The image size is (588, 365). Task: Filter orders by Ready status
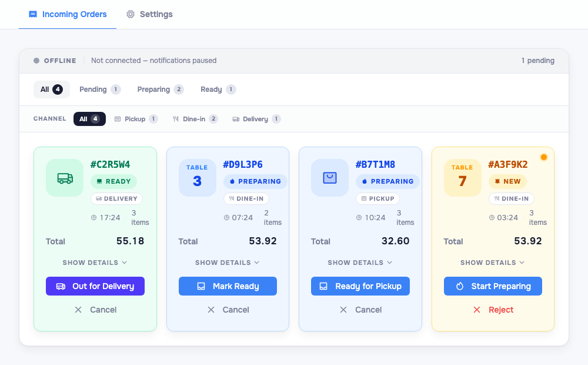tap(218, 89)
